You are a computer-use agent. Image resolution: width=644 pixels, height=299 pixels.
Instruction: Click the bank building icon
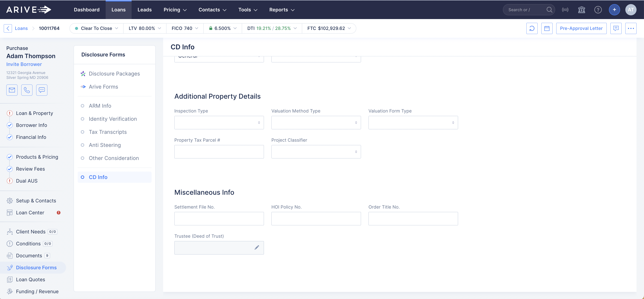(x=581, y=10)
